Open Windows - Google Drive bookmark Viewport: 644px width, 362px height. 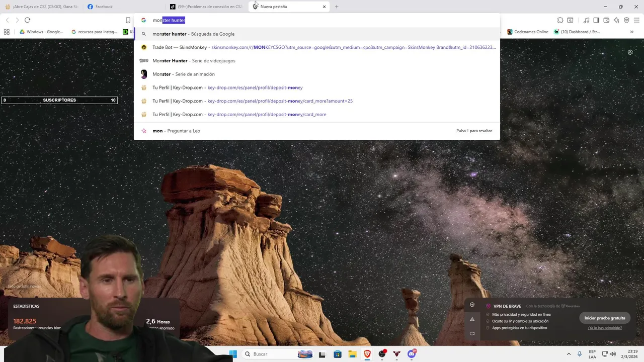[x=41, y=32]
